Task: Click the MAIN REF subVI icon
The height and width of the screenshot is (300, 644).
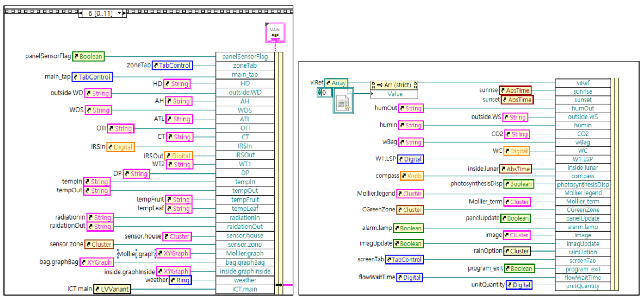Action: pyautogui.click(x=275, y=33)
